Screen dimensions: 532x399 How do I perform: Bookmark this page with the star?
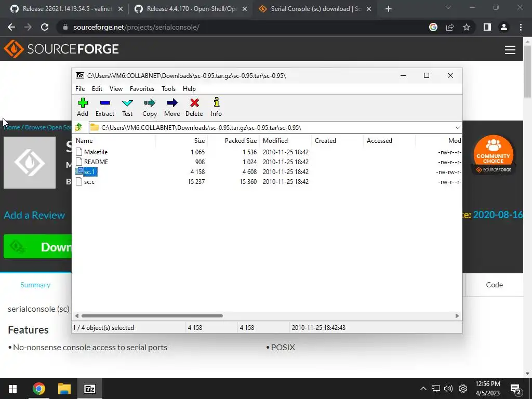(x=467, y=27)
